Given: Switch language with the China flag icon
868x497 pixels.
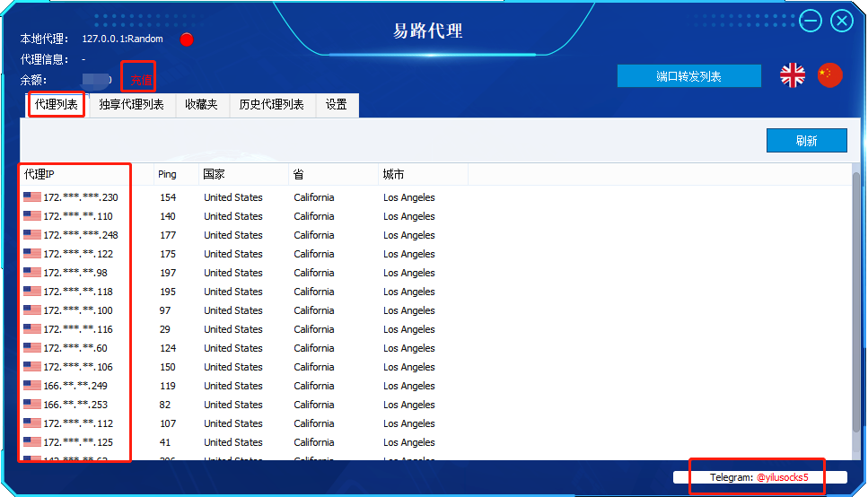Looking at the screenshot, I should pyautogui.click(x=830, y=75).
